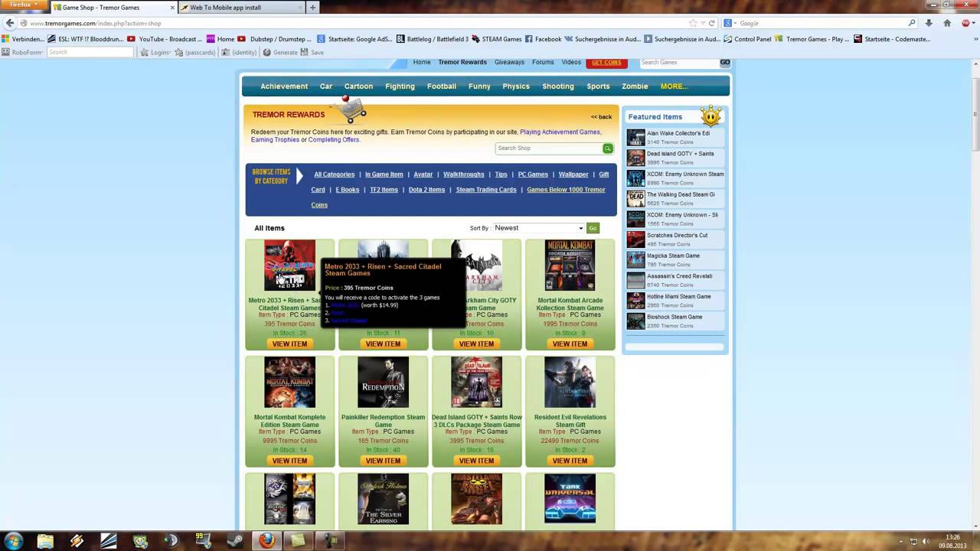Image resolution: width=980 pixels, height=551 pixels.
Task: Open Games Below 1000 Tremor Coins link
Action: (x=566, y=190)
